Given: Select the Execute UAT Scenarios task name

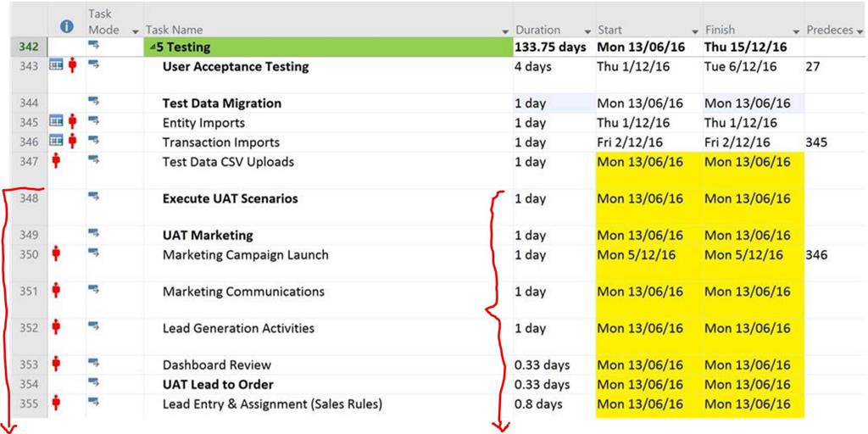Looking at the screenshot, I should tap(231, 198).
